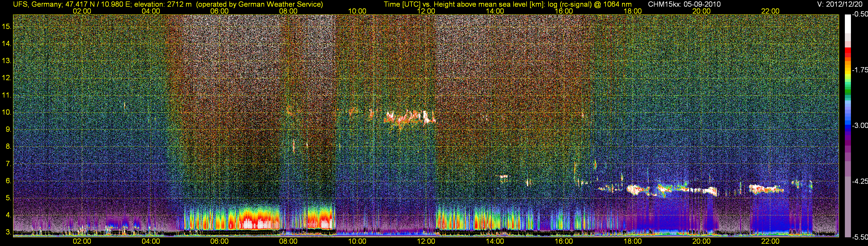The height and width of the screenshot is (246, 868).
Task: Select the 10:00 label on the bottom time axis
Action: point(357,241)
